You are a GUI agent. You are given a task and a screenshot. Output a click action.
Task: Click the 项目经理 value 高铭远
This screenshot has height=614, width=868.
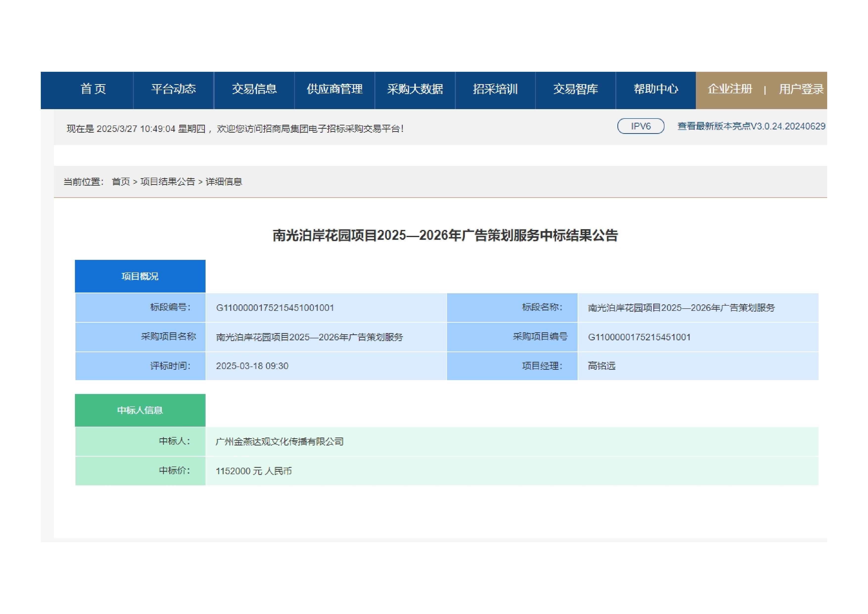(602, 366)
